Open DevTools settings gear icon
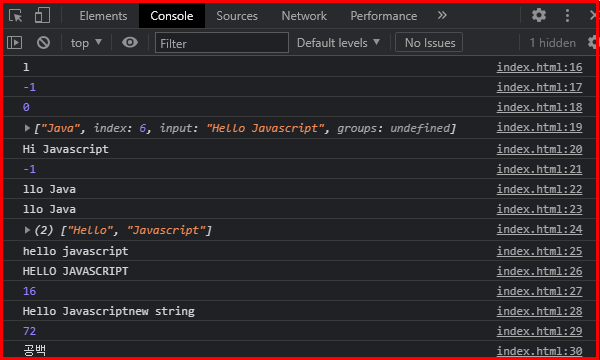The width and height of the screenshot is (600, 360). pos(539,15)
